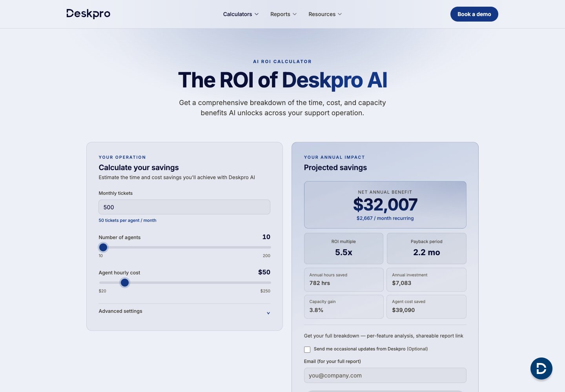Click the Annual investment $7,083 value

point(402,283)
